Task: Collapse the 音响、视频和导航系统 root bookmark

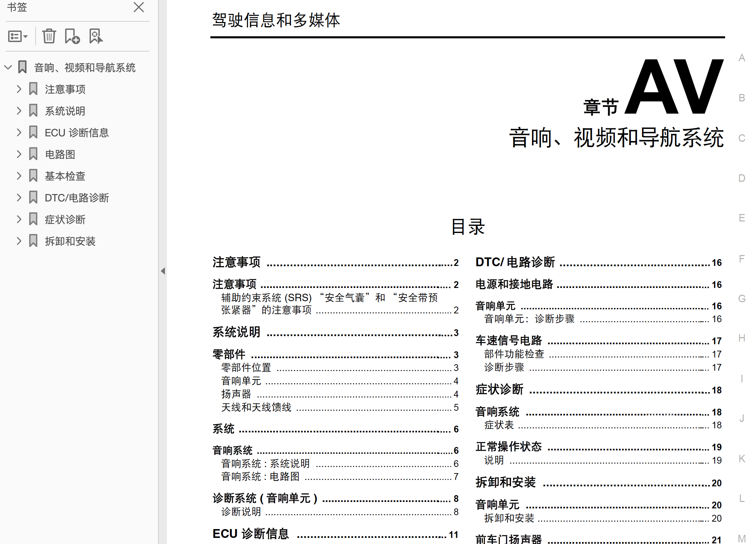Action: [8, 67]
